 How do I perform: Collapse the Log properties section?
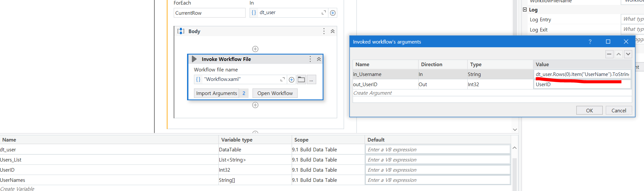click(x=525, y=10)
